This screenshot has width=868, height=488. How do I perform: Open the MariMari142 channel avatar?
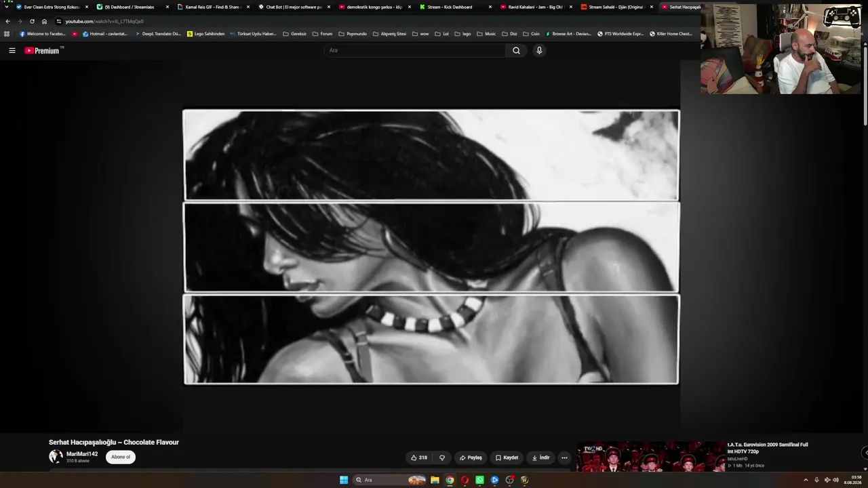[x=56, y=457]
